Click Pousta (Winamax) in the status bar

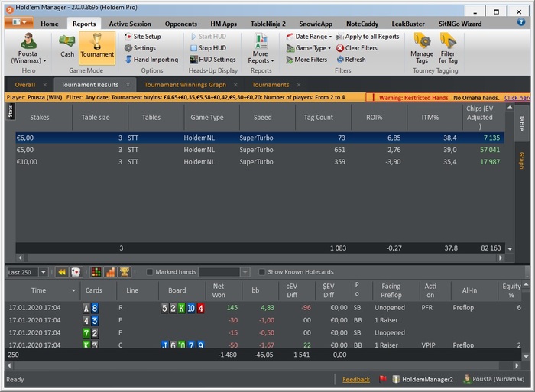[494, 379]
